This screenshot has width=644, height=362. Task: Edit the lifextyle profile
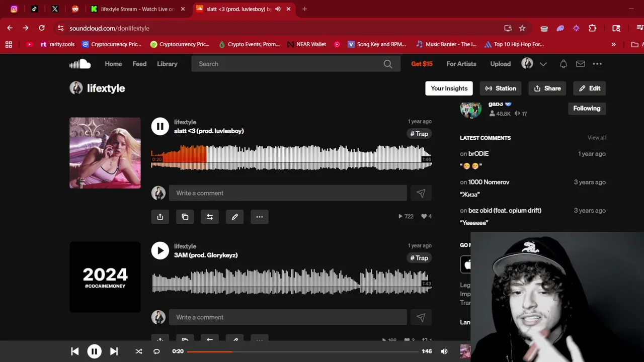pyautogui.click(x=589, y=88)
